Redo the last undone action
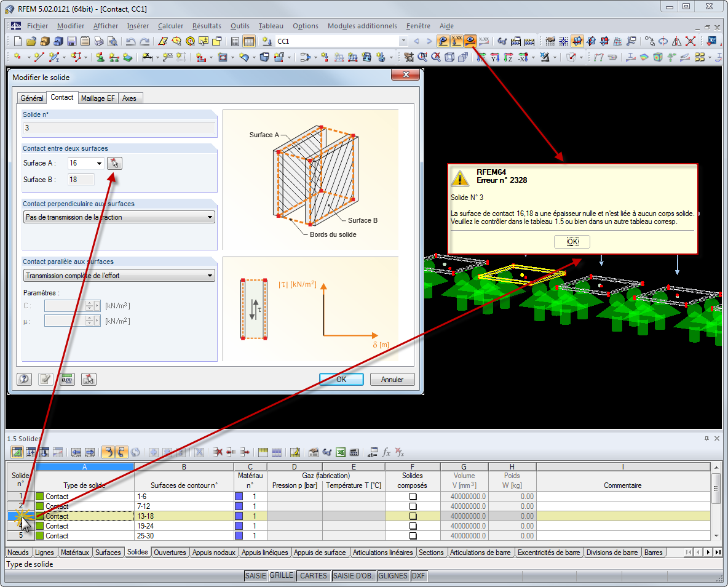728x587 pixels. [x=144, y=41]
